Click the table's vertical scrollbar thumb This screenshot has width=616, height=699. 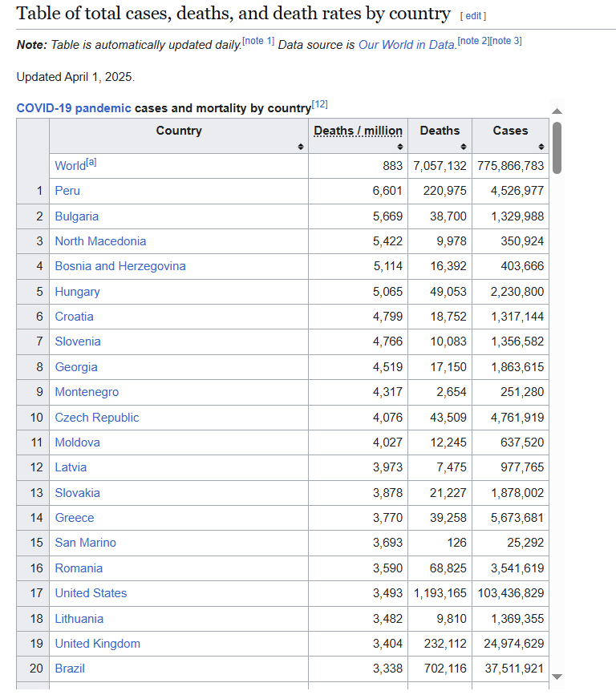pyautogui.click(x=557, y=147)
